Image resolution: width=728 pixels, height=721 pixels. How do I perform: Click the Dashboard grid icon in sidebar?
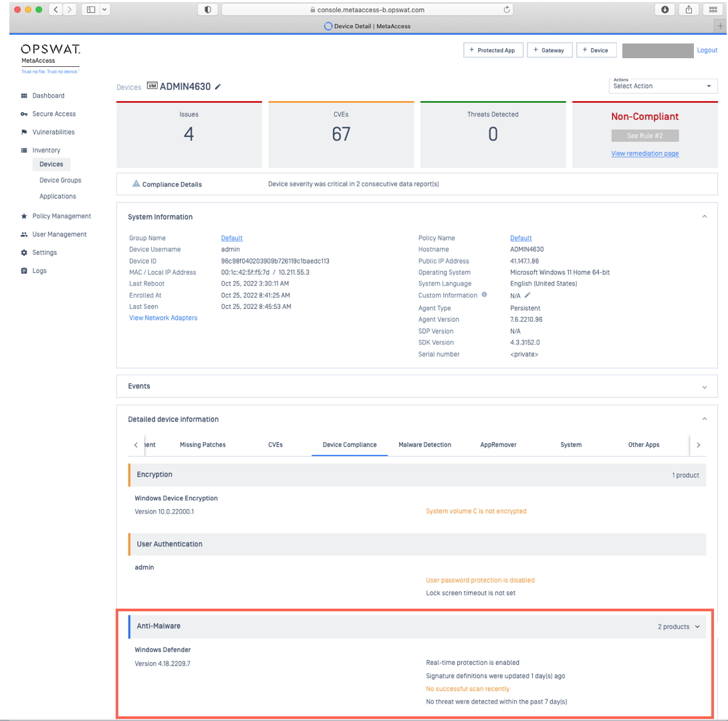tap(24, 96)
